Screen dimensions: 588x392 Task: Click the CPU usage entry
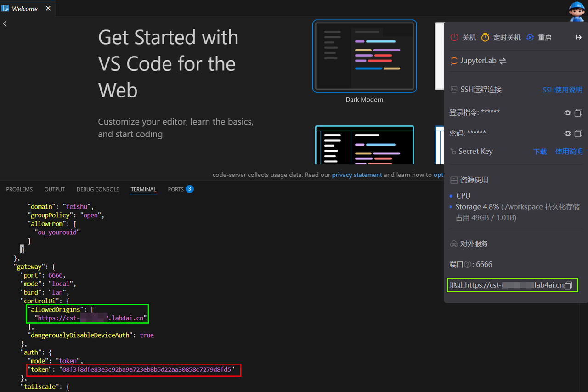463,196
